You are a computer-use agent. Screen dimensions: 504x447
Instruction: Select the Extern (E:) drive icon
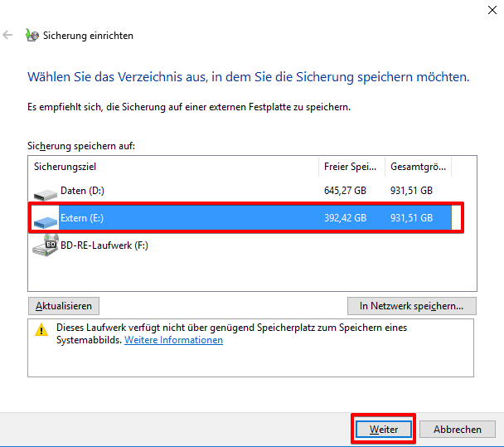(x=46, y=222)
